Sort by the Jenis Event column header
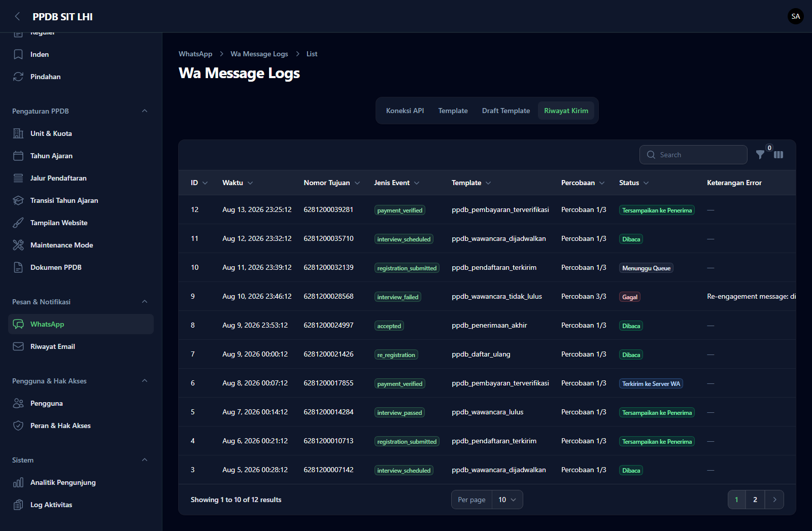This screenshot has width=812, height=531. (397, 183)
